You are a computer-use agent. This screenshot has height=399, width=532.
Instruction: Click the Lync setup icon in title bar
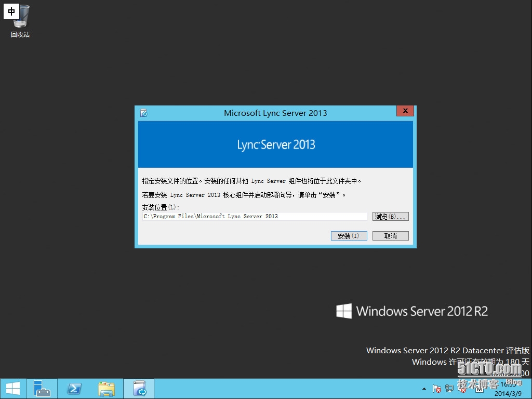tap(144, 113)
